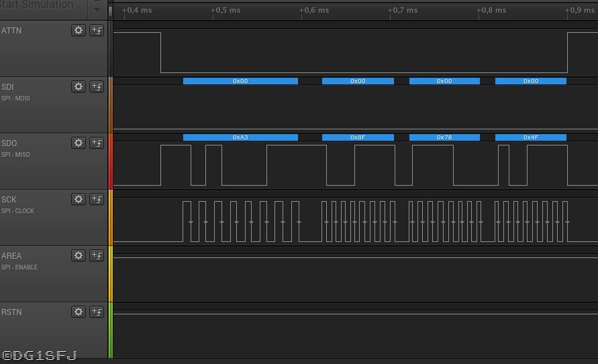
Task: Click the red SDO channel color strip
Action: coord(111,161)
